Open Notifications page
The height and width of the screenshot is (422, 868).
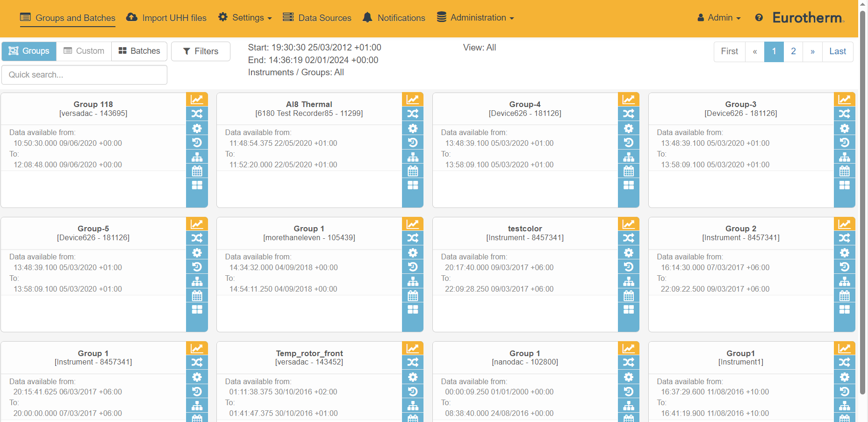pos(394,18)
